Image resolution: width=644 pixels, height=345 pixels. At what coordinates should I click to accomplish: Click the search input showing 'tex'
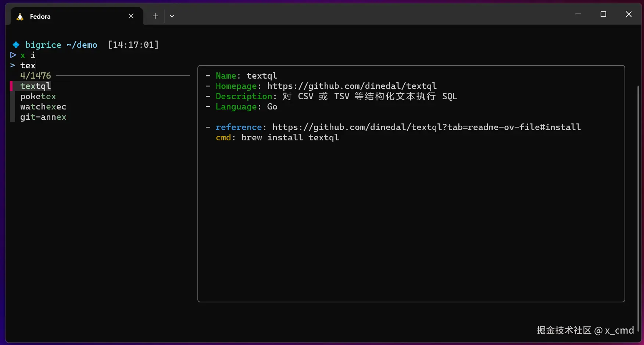coord(28,65)
